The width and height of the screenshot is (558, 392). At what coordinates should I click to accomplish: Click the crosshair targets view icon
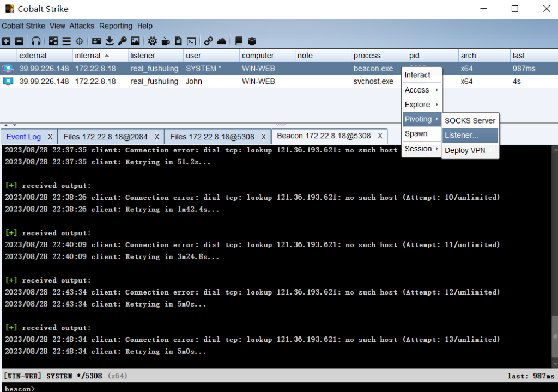point(79,41)
